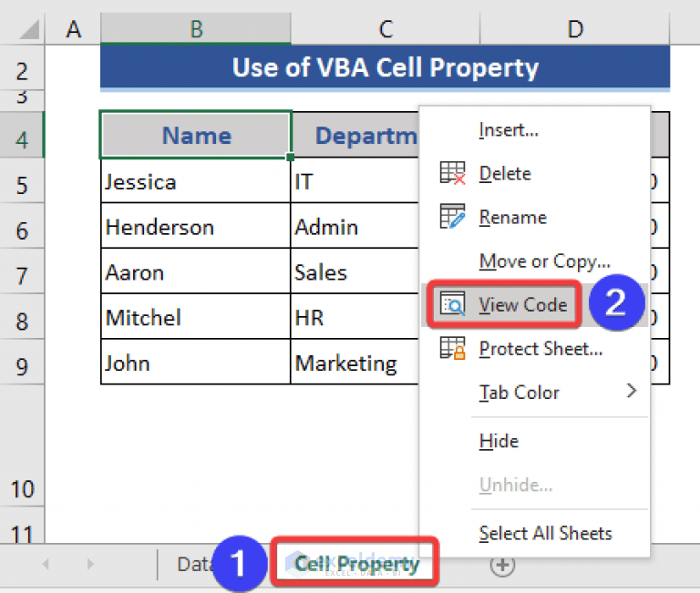Click the Select All corner triangle

29,30
